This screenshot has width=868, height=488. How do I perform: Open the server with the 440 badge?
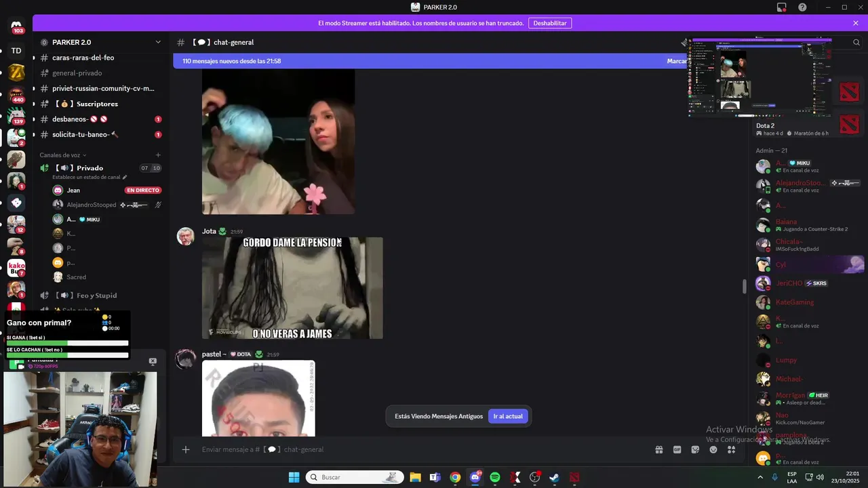(x=16, y=94)
